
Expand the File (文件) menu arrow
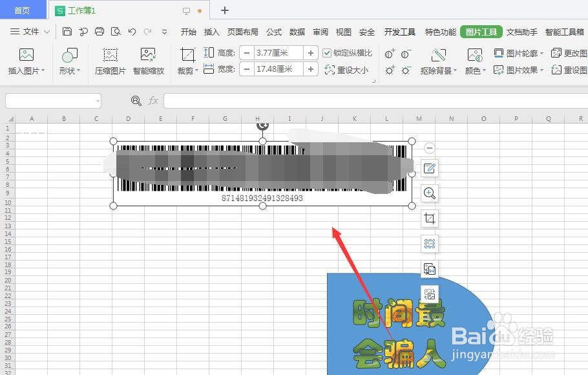(x=47, y=32)
